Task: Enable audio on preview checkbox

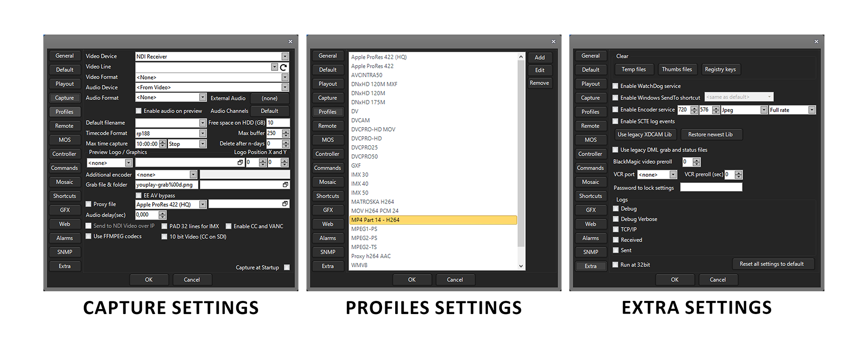Action: coord(139,111)
